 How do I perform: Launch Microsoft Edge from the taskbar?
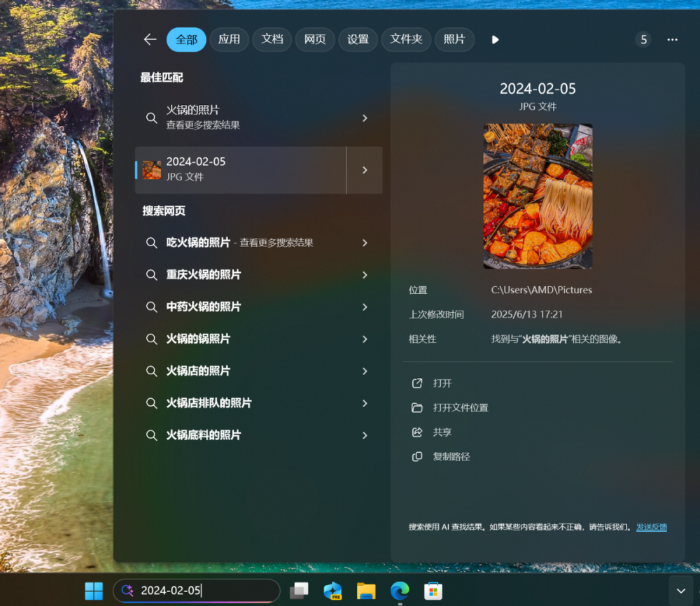point(400,591)
